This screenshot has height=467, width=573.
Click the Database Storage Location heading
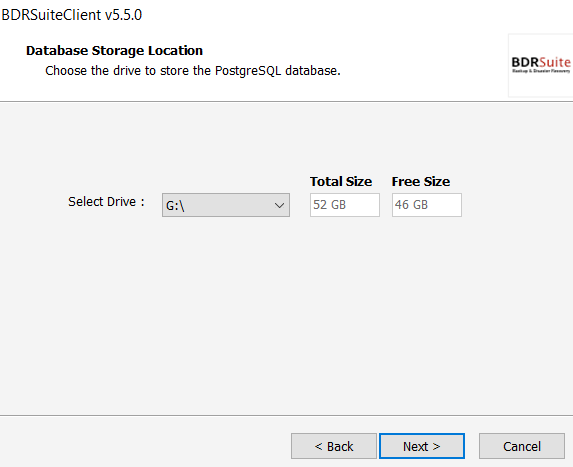point(114,50)
